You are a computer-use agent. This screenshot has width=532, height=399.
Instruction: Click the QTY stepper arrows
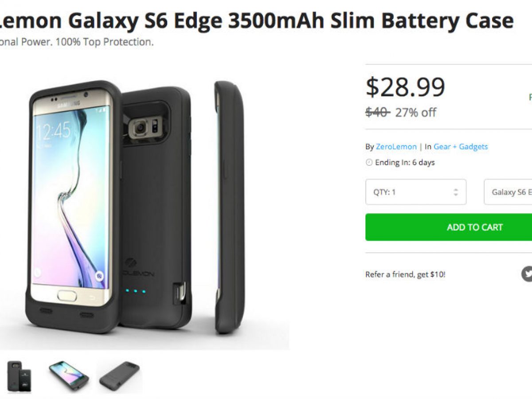tap(455, 192)
